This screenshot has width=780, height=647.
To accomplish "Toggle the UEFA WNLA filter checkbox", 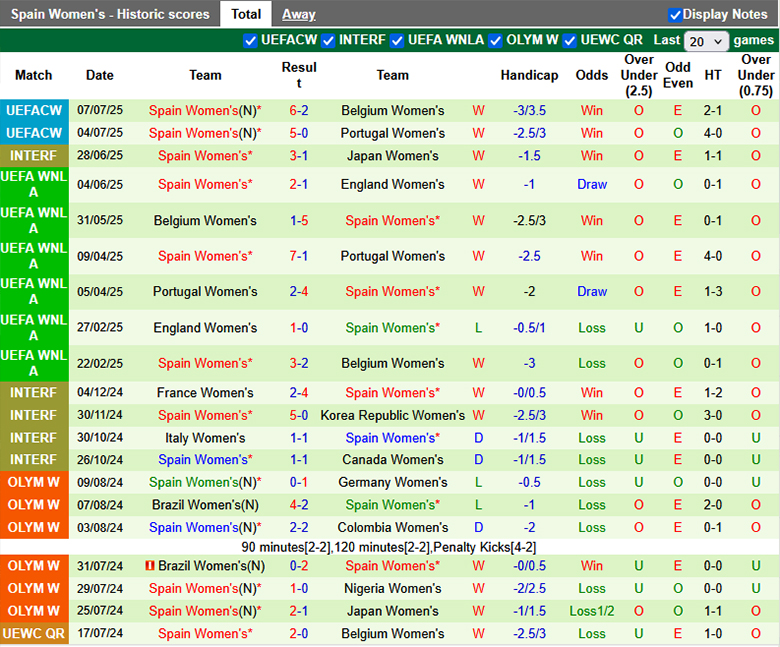I will coord(397,40).
